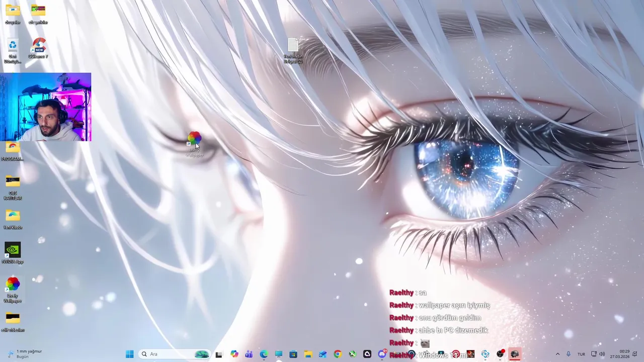Screen dimensions: 644x362
Task: Select the Yeni klasör folder icon
Action: [13, 219]
